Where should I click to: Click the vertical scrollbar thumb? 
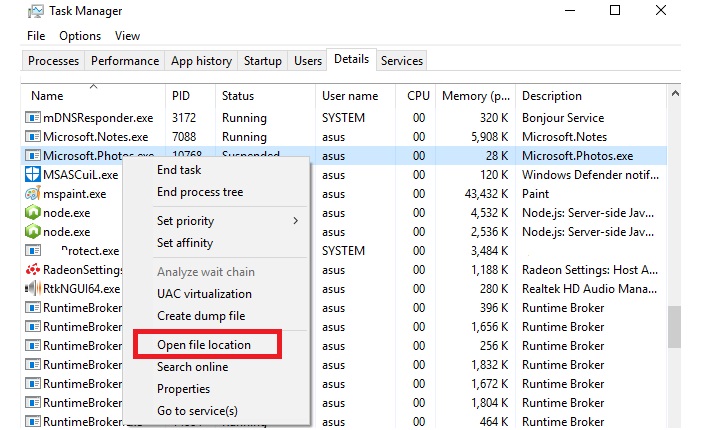point(675,327)
